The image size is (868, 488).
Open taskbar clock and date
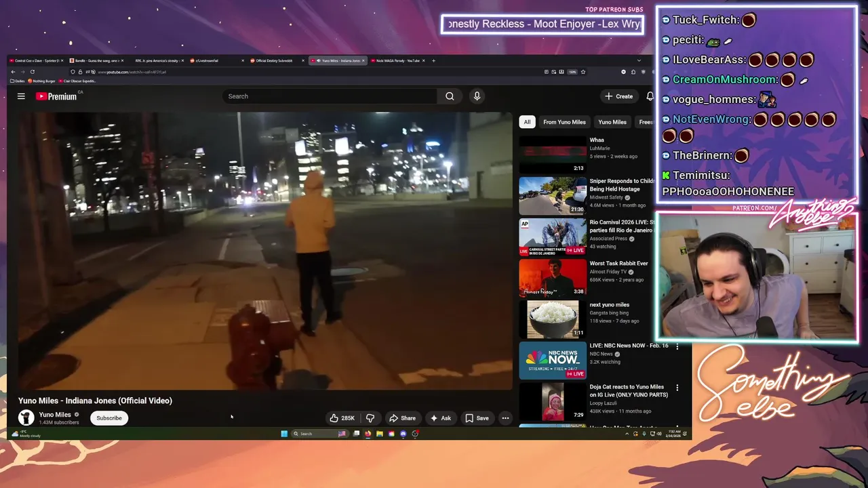(x=673, y=434)
